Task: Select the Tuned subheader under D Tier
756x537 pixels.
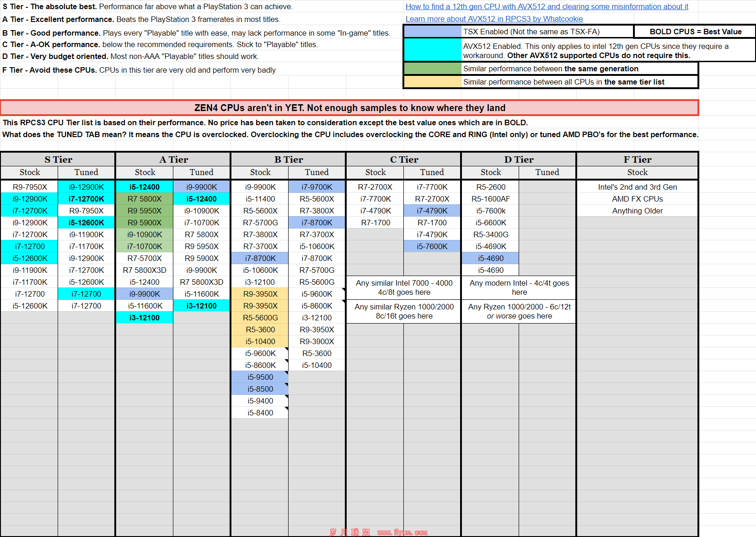Action: pos(547,172)
